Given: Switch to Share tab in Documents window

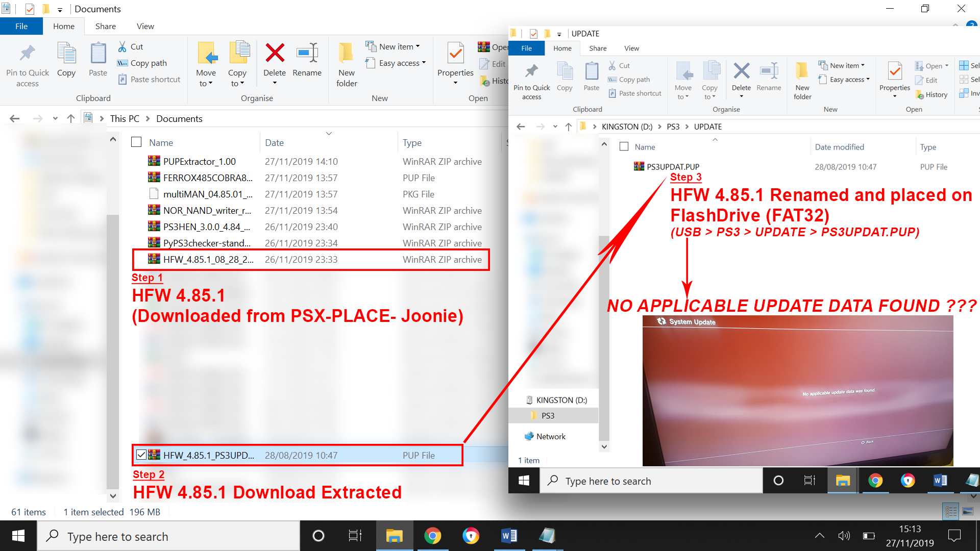Looking at the screenshot, I should (106, 26).
